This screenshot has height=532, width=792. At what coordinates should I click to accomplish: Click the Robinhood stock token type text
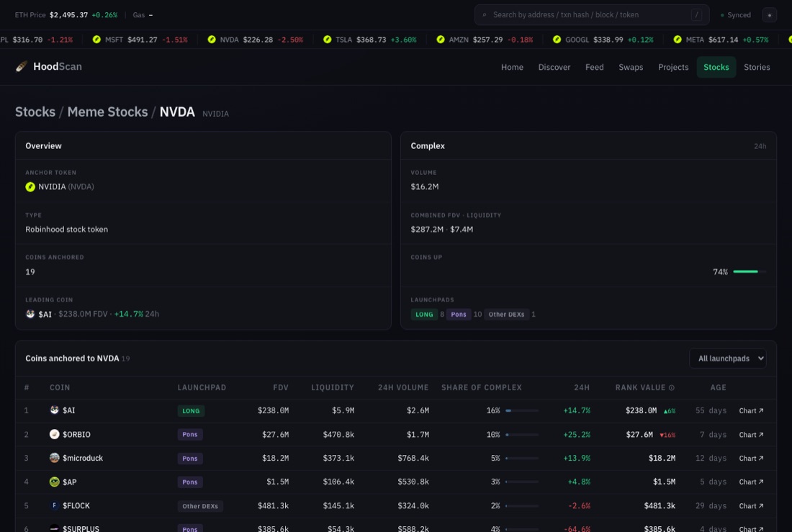point(67,229)
